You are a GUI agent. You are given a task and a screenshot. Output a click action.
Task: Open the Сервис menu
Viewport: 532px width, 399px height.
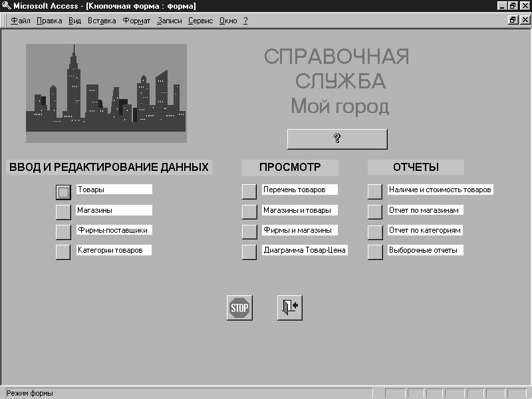click(201, 21)
